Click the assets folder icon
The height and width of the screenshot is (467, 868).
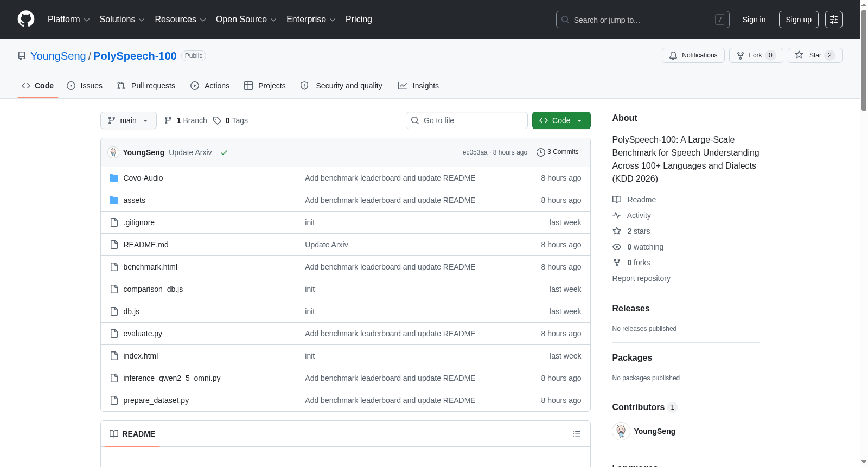[x=114, y=200]
